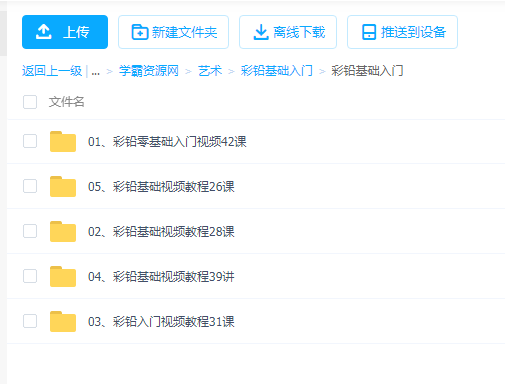
Task: Open folder name 03、彩铅入门视频教程31课
Action: pyautogui.click(x=161, y=322)
